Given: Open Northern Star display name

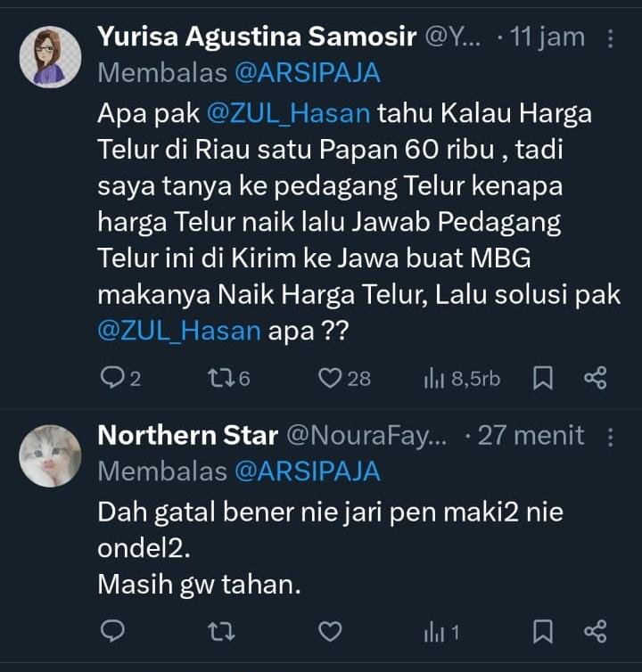Looking at the screenshot, I should pyautogui.click(x=187, y=436).
